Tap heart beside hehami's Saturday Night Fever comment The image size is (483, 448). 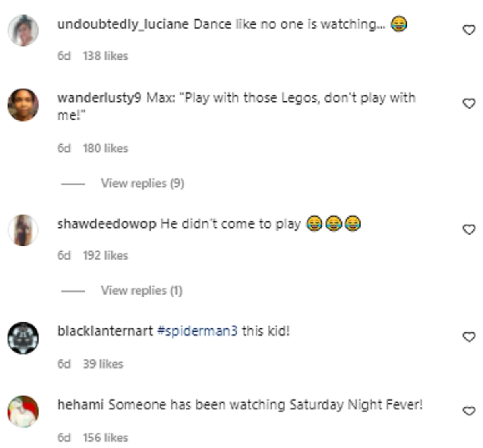tap(469, 411)
